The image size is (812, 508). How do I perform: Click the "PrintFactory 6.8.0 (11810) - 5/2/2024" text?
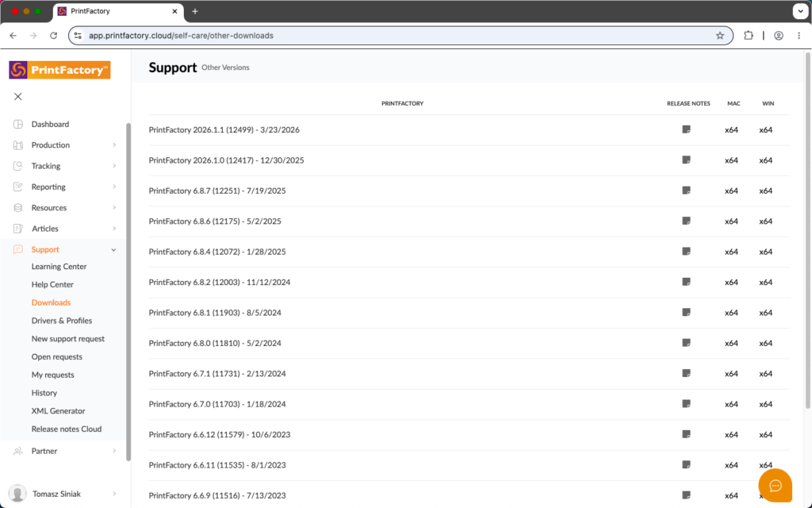(x=215, y=343)
